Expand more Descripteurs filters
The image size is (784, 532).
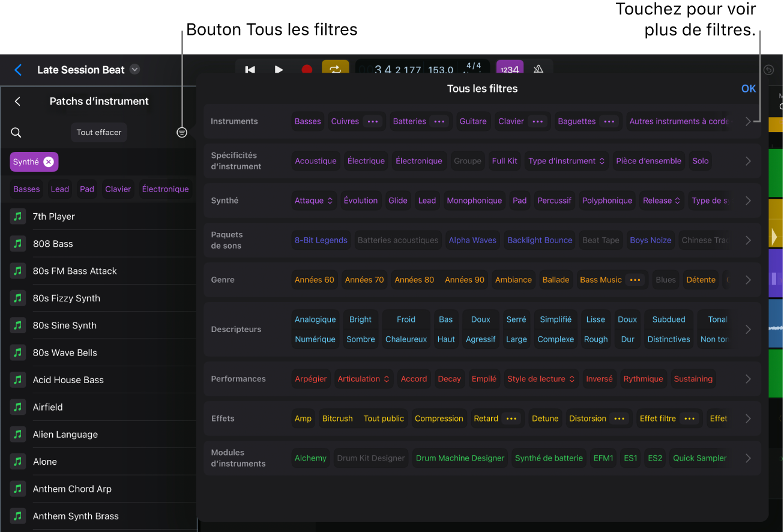pos(748,329)
